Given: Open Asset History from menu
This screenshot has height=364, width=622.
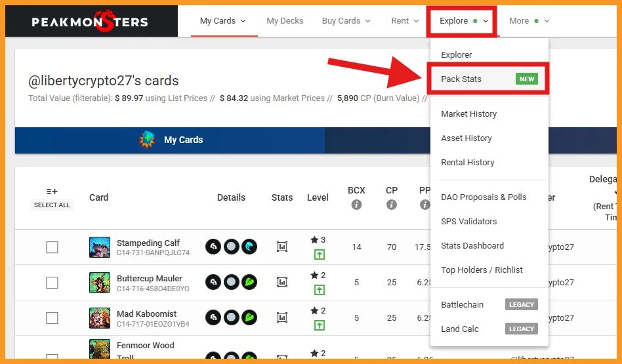Looking at the screenshot, I should pyautogui.click(x=489, y=138).
